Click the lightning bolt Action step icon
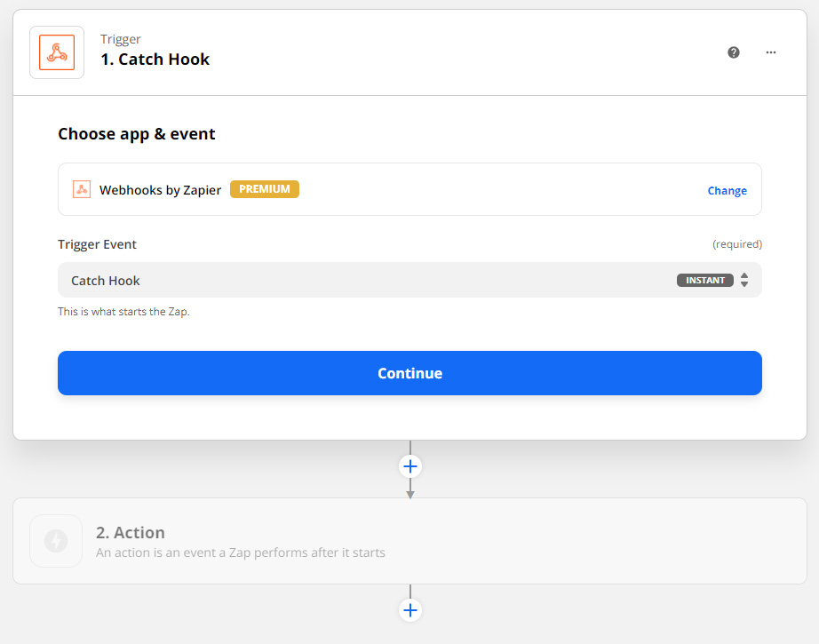 pyautogui.click(x=56, y=540)
